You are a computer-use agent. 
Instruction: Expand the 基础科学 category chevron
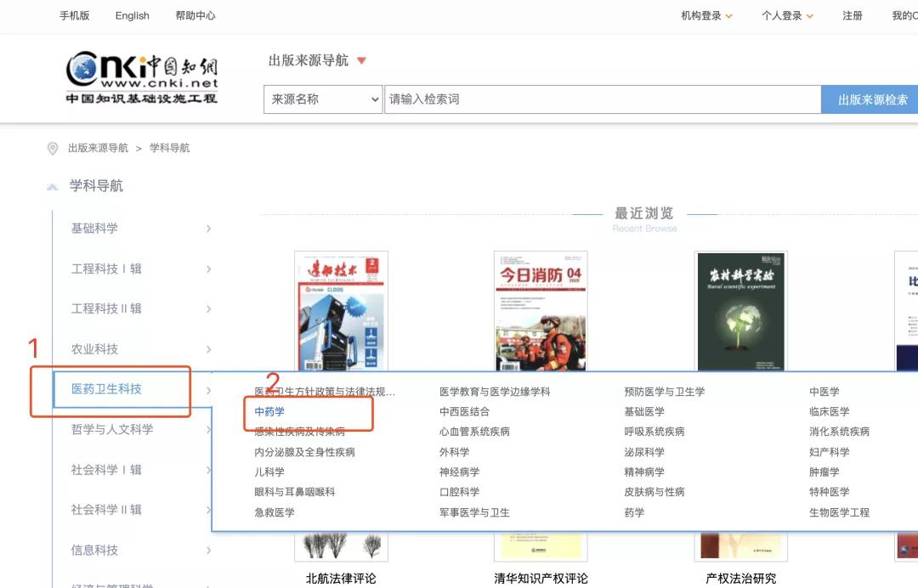pos(208,228)
